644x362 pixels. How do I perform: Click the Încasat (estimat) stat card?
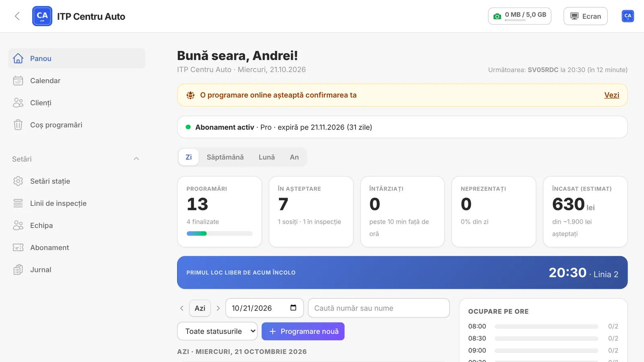click(585, 212)
